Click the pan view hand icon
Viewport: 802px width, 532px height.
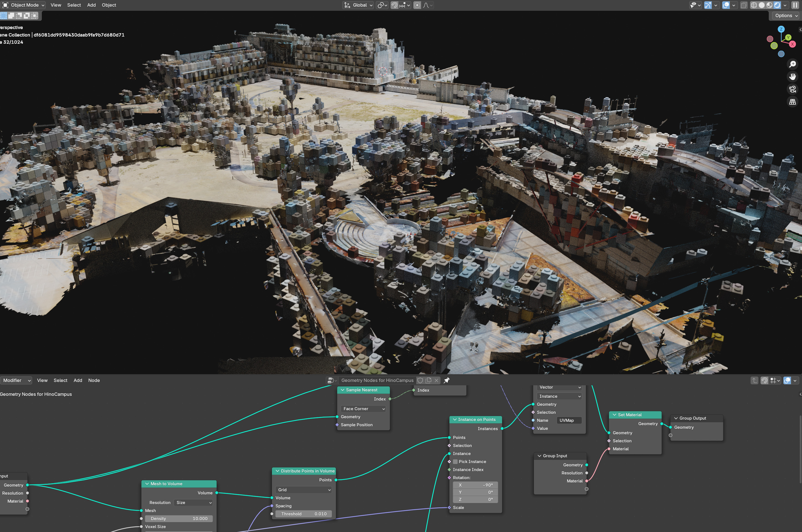pyautogui.click(x=793, y=77)
